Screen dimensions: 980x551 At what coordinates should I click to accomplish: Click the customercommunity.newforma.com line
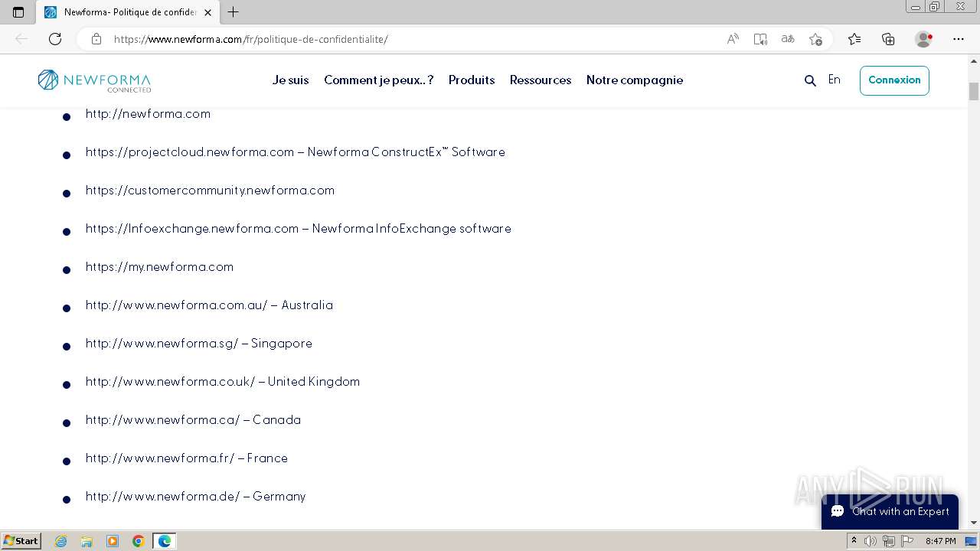[x=210, y=191]
